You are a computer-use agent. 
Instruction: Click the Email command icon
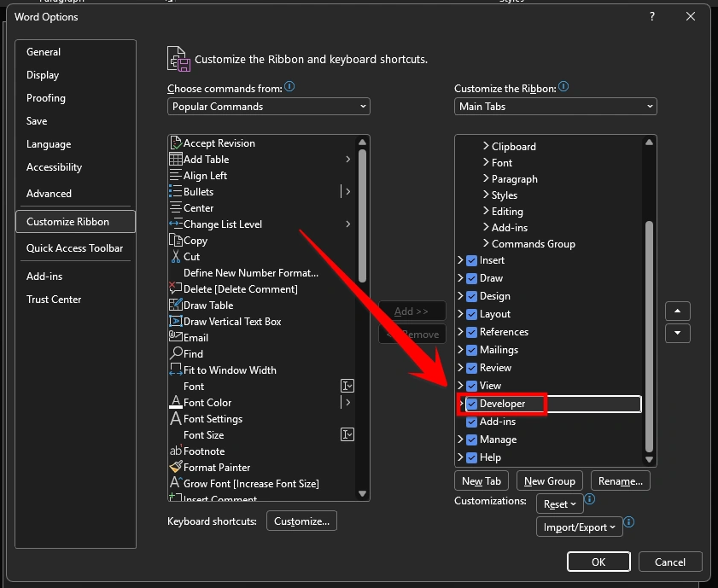(176, 337)
